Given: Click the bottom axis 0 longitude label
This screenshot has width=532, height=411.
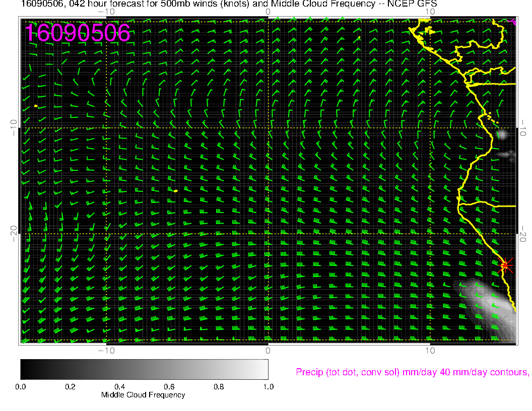Looking at the screenshot, I should click(x=268, y=351).
